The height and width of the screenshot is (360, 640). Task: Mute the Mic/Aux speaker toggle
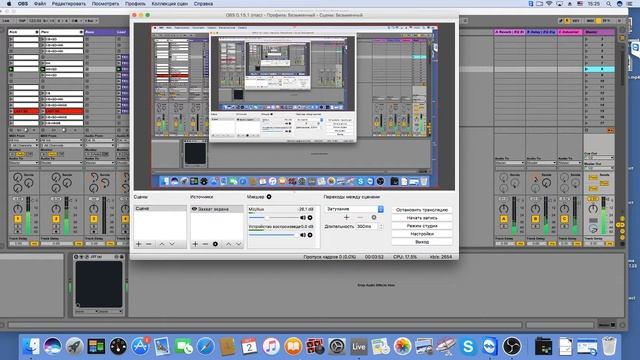pyautogui.click(x=303, y=218)
